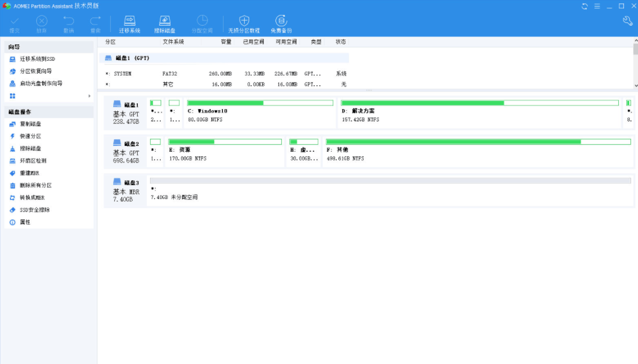Image resolution: width=638 pixels, height=364 pixels.
Task: Click the 免费备份 (Free Backup) icon
Action: point(281,22)
